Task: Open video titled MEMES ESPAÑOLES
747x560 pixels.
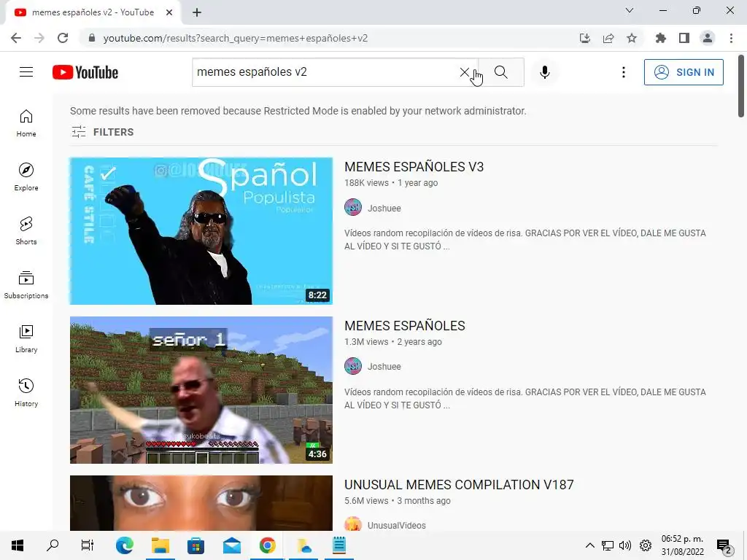Action: [404, 326]
